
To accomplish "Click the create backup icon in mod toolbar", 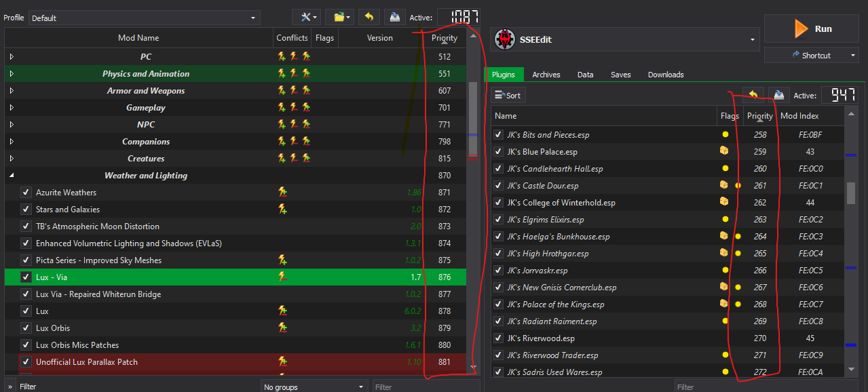I will point(394,17).
